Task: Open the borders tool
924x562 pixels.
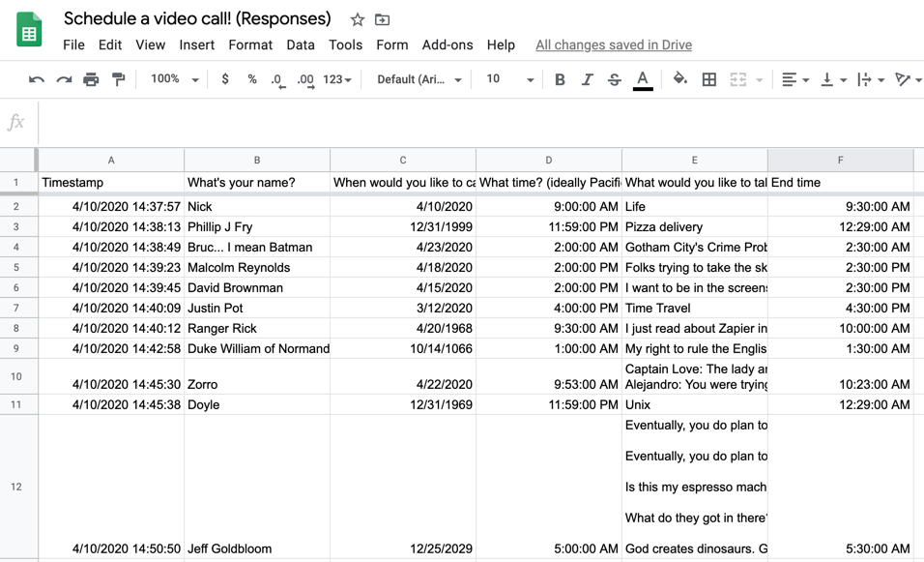Action: (708, 79)
